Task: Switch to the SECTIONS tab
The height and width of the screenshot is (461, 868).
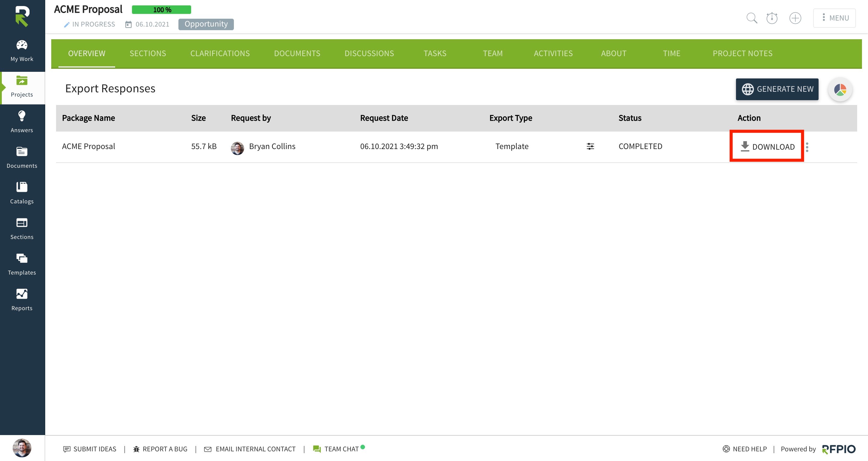Action: pyautogui.click(x=148, y=53)
